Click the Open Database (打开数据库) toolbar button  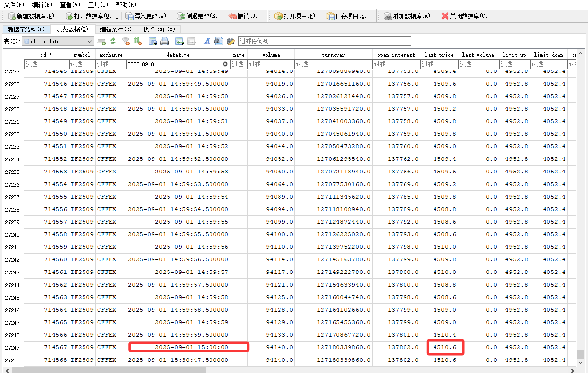click(88, 16)
